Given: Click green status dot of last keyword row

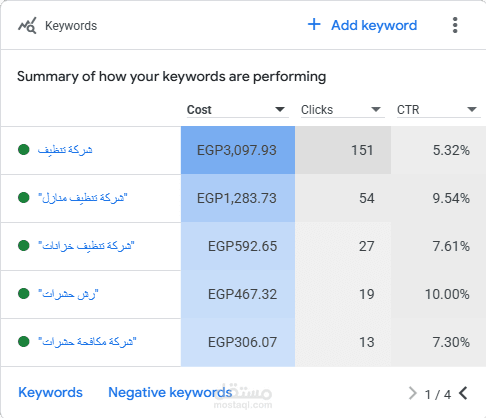Looking at the screenshot, I should 24,342.
